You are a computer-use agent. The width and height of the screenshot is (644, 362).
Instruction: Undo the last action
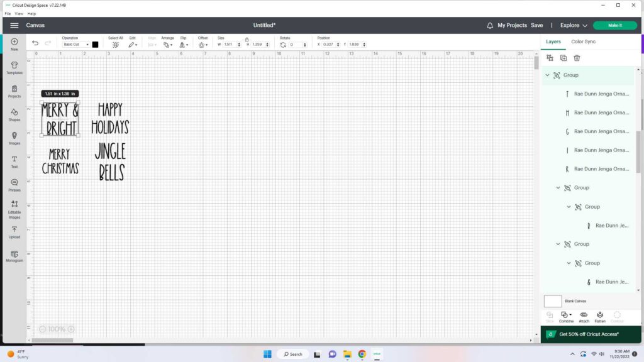[35, 43]
